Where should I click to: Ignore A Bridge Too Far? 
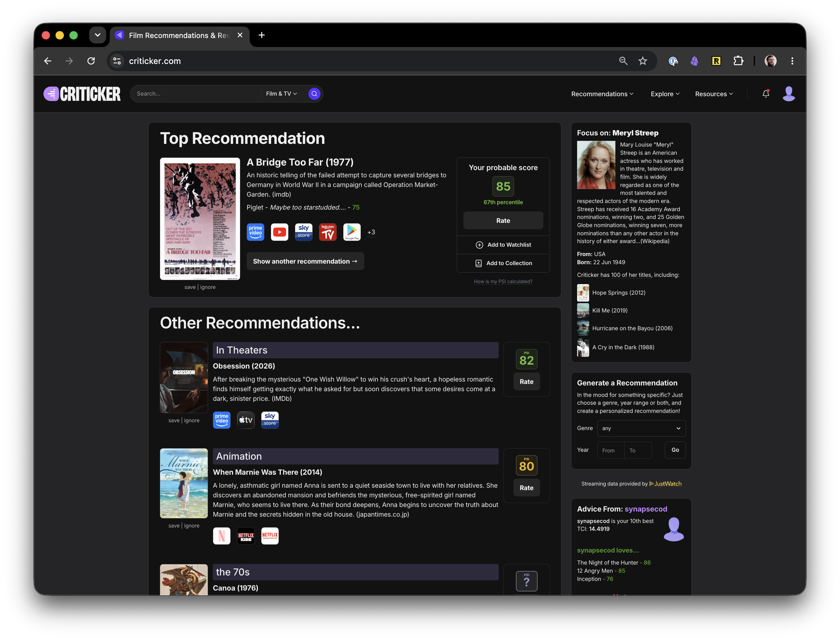point(207,287)
